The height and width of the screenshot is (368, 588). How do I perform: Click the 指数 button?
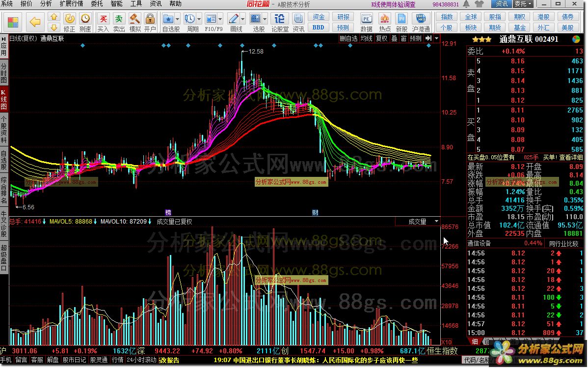point(446,17)
